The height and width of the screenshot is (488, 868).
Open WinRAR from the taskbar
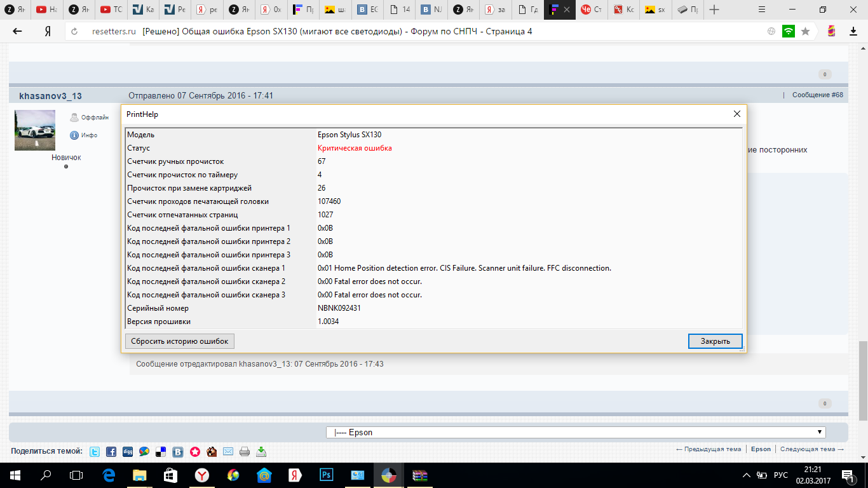[x=420, y=475]
